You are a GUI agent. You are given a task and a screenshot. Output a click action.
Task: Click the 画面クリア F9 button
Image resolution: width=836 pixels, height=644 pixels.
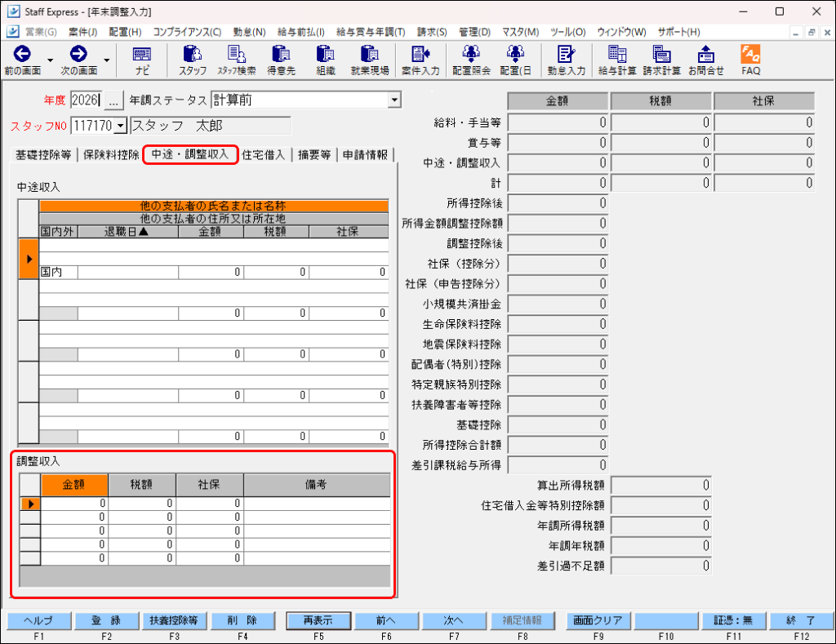598,620
